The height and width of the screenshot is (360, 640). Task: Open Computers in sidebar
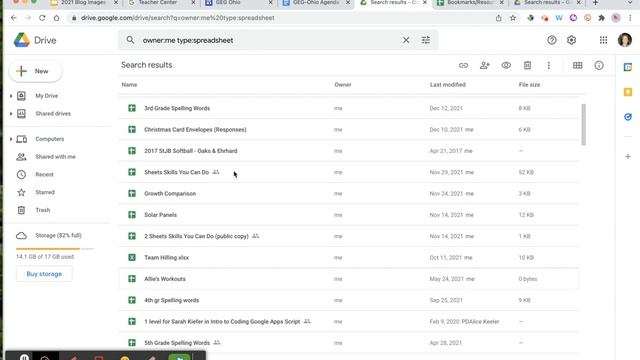pyautogui.click(x=49, y=139)
